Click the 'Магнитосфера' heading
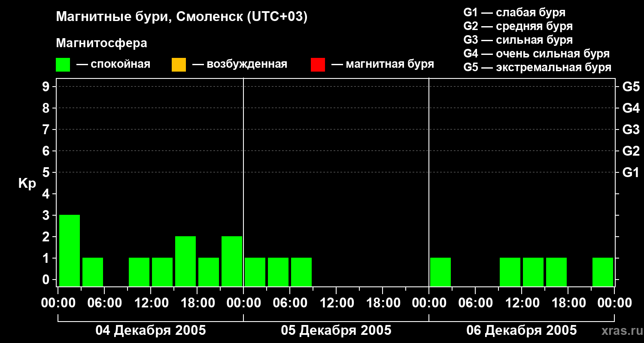 [102, 43]
